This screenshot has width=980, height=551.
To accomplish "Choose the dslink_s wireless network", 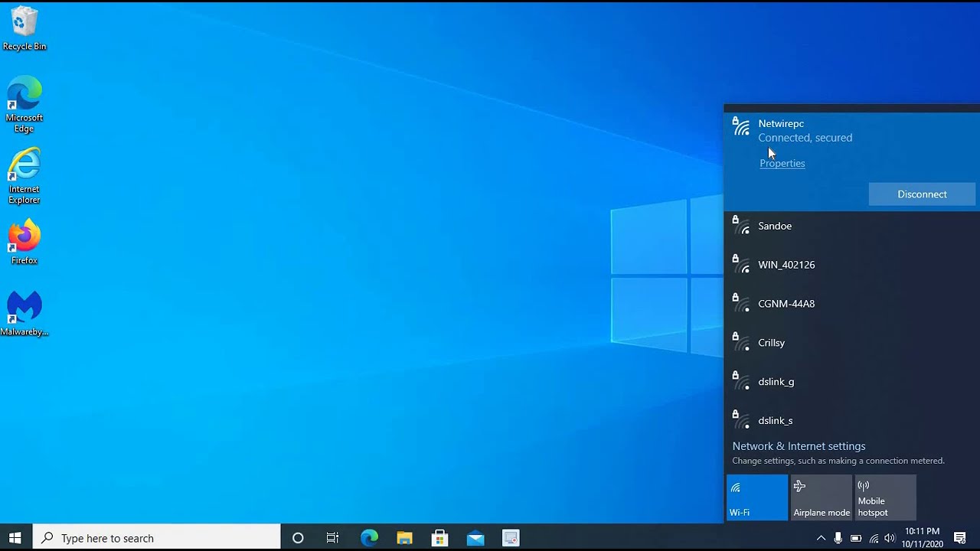I will pyautogui.click(x=851, y=421).
